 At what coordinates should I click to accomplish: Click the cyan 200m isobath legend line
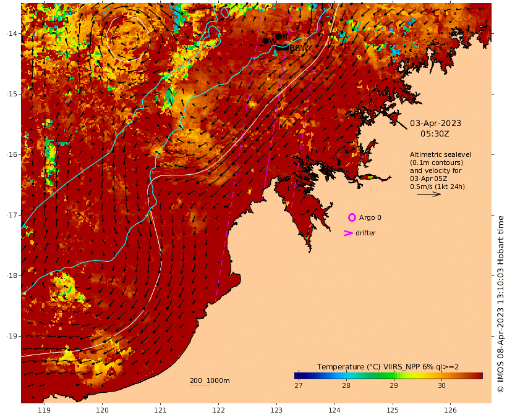click(200, 385)
